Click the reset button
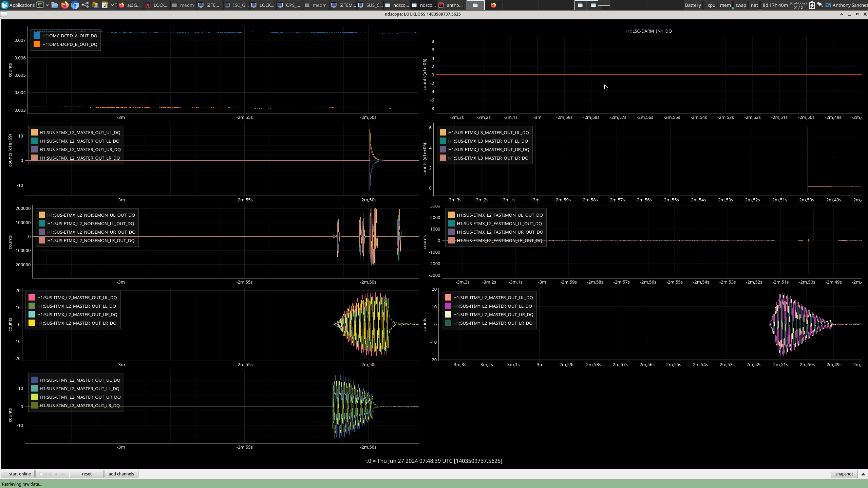 (x=87, y=474)
